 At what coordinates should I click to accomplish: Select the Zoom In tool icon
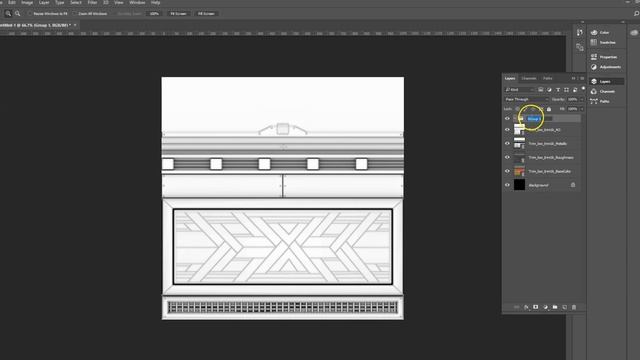(x=8, y=13)
